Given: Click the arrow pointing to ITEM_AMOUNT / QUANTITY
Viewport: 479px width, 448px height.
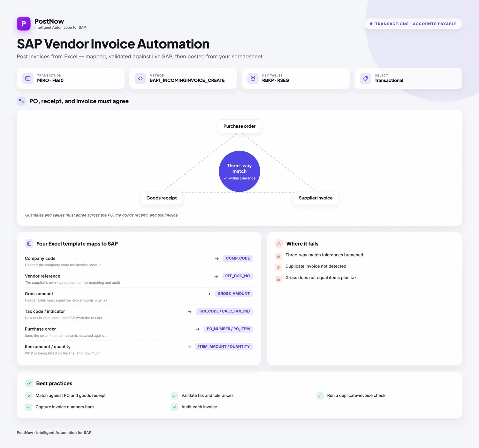Looking at the screenshot, I should pos(189,347).
